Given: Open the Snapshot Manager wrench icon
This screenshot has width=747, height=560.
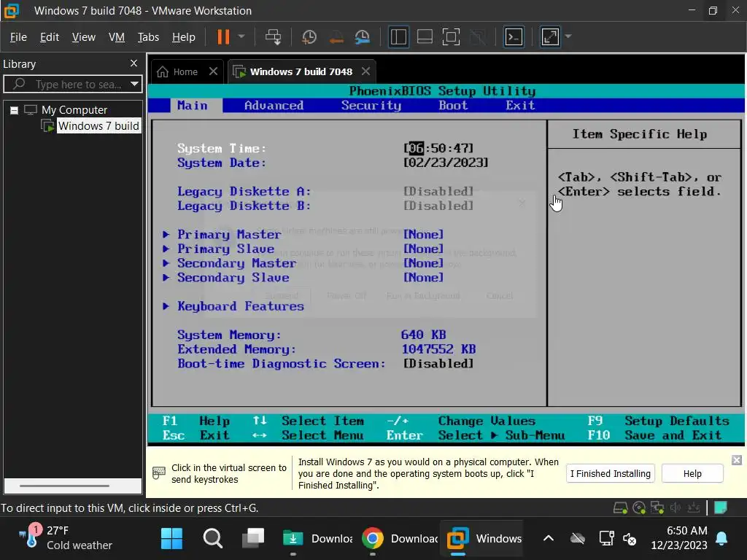Looking at the screenshot, I should click(363, 36).
